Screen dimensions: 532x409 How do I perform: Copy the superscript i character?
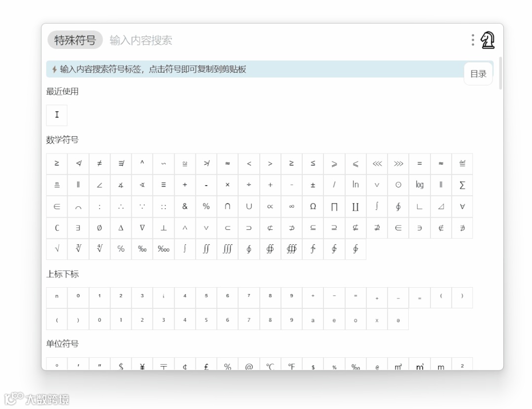[x=164, y=297]
